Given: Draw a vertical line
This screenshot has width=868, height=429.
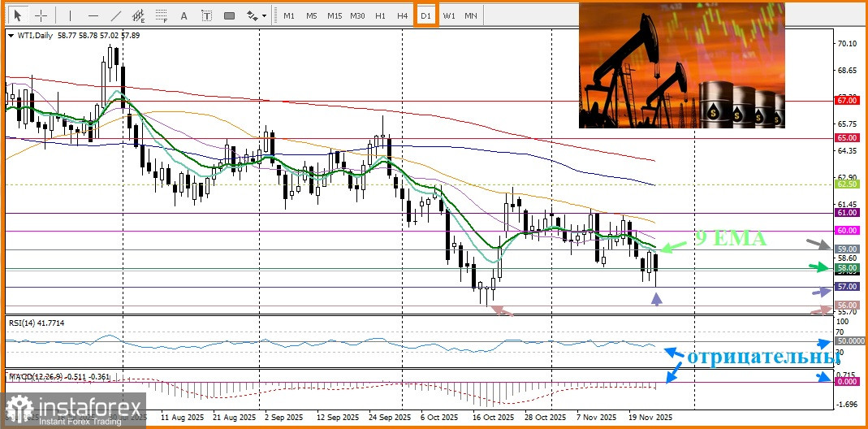Looking at the screenshot, I should point(70,15).
